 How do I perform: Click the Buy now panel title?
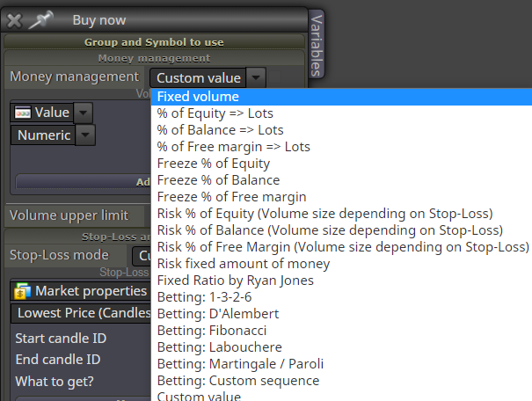[x=99, y=20]
